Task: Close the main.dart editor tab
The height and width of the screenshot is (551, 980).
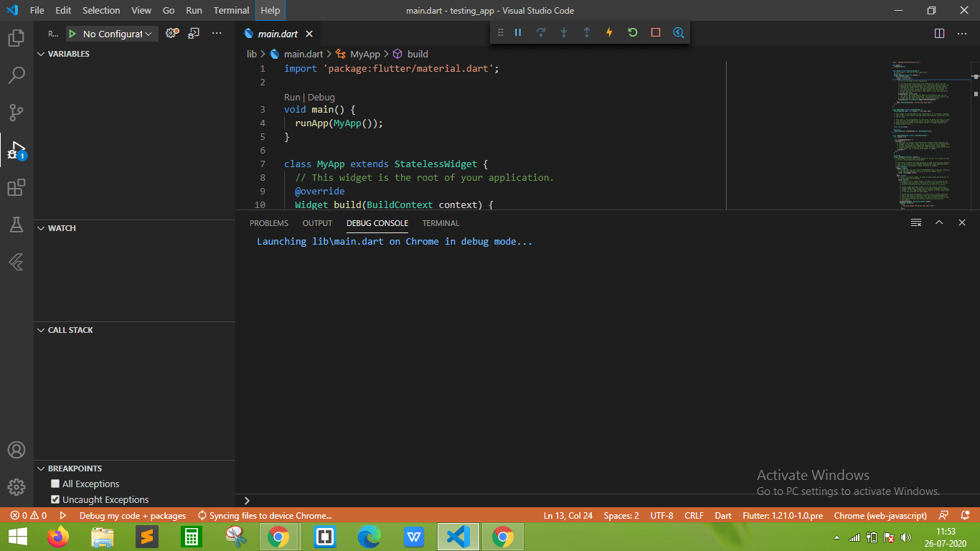Action: tap(309, 34)
